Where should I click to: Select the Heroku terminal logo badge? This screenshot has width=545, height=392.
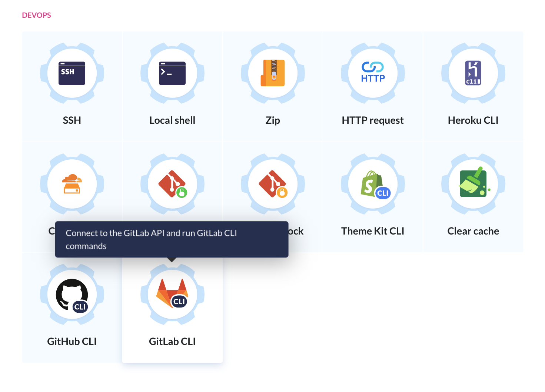473,73
